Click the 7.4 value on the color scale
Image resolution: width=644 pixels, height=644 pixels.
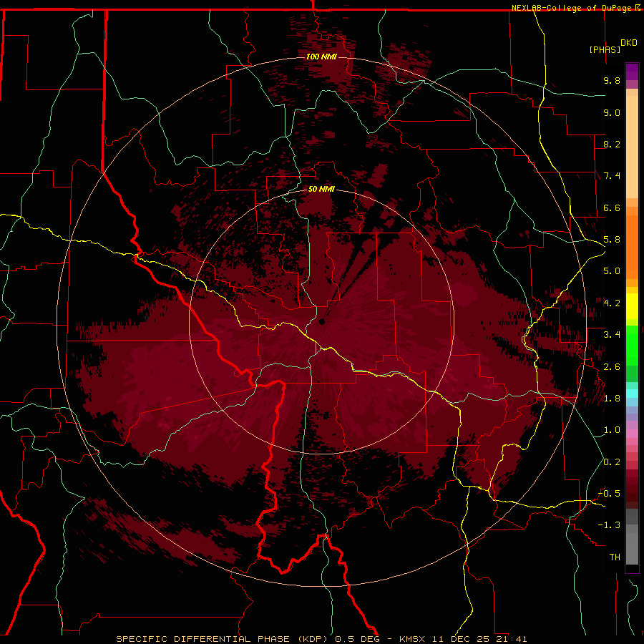pos(612,176)
